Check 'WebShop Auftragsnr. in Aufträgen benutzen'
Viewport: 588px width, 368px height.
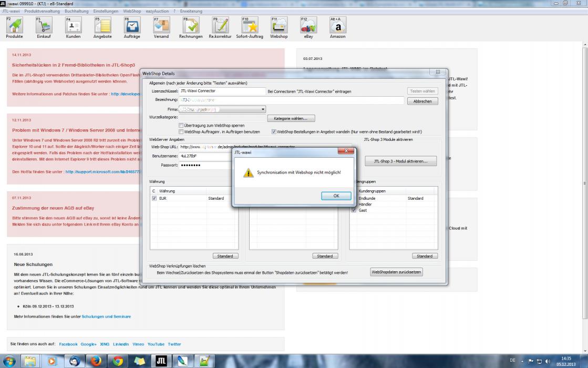(181, 132)
